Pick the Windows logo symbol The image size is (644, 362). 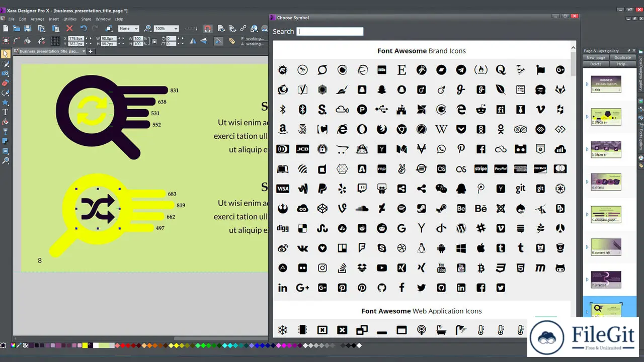tap(461, 248)
